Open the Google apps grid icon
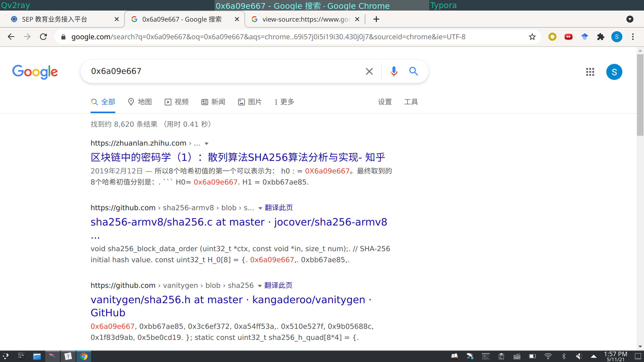 [590, 72]
